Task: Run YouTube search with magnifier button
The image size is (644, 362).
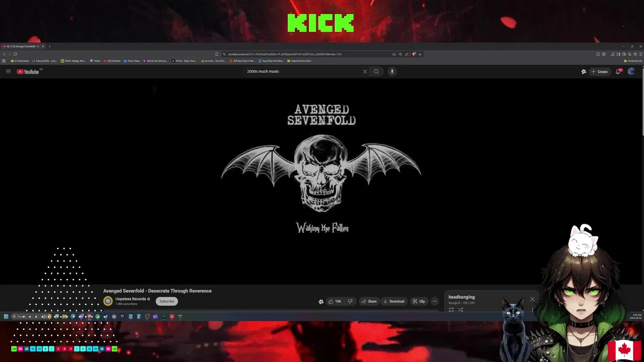Action: (376, 71)
